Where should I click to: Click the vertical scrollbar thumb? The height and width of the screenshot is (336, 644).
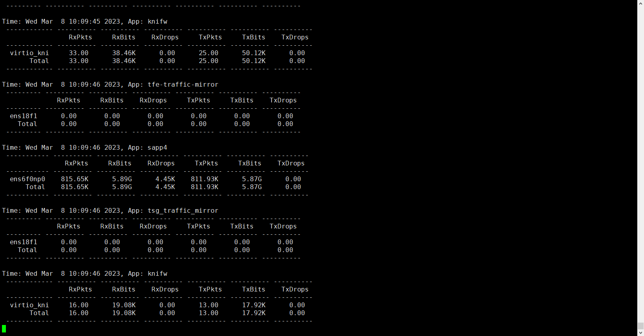(x=640, y=326)
